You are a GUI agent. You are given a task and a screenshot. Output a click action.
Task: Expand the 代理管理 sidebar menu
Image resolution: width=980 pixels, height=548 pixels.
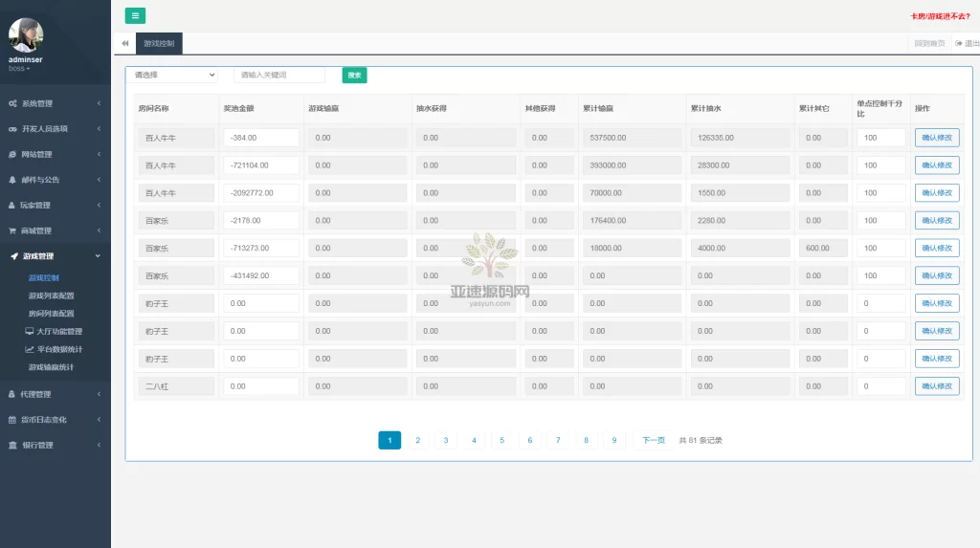[x=55, y=394]
